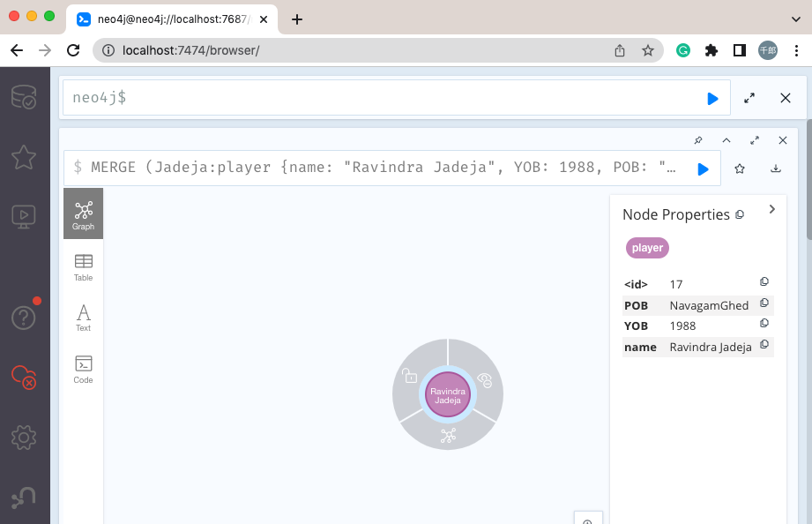
Task: Collapse the MERGE result frame
Action: click(x=726, y=140)
